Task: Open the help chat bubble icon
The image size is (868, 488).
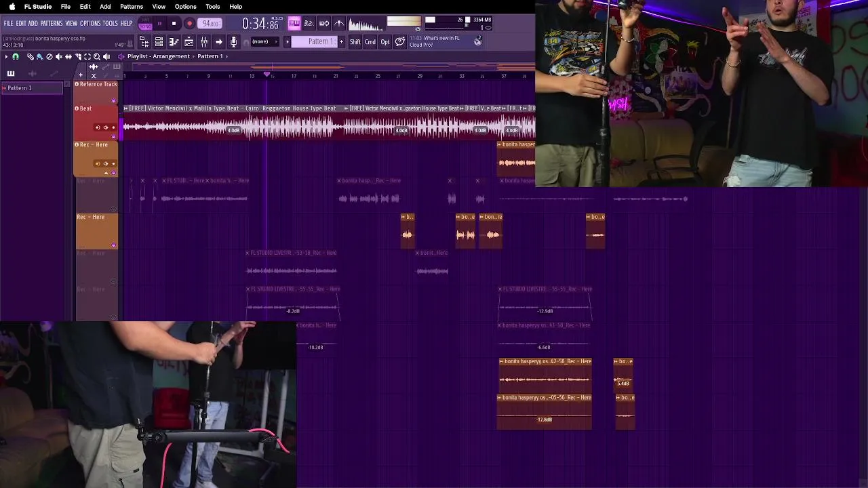Action: click(400, 42)
